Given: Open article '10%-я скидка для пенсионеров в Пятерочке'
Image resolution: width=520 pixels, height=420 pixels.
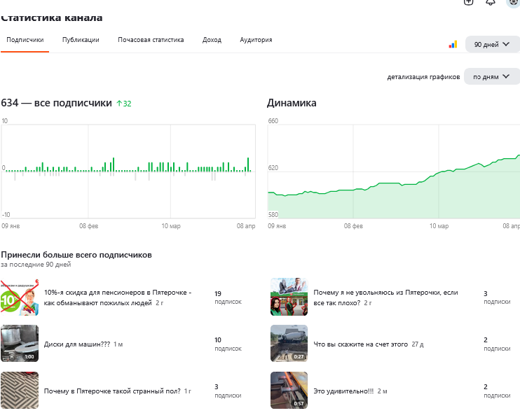Looking at the screenshot, I should click(x=118, y=297).
